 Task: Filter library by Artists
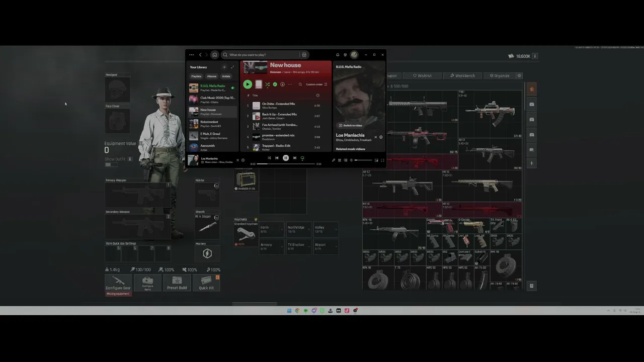coord(226,76)
